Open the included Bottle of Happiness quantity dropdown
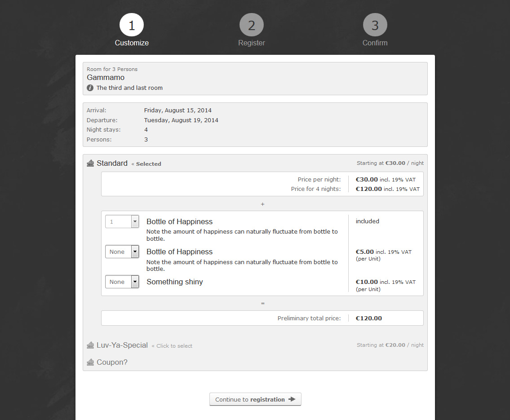The image size is (510, 420). pos(122,221)
